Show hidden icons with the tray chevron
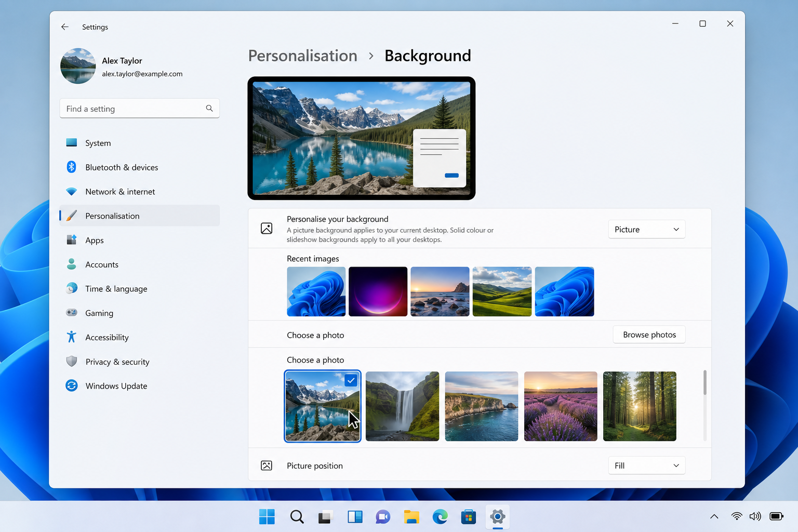 [x=714, y=516]
